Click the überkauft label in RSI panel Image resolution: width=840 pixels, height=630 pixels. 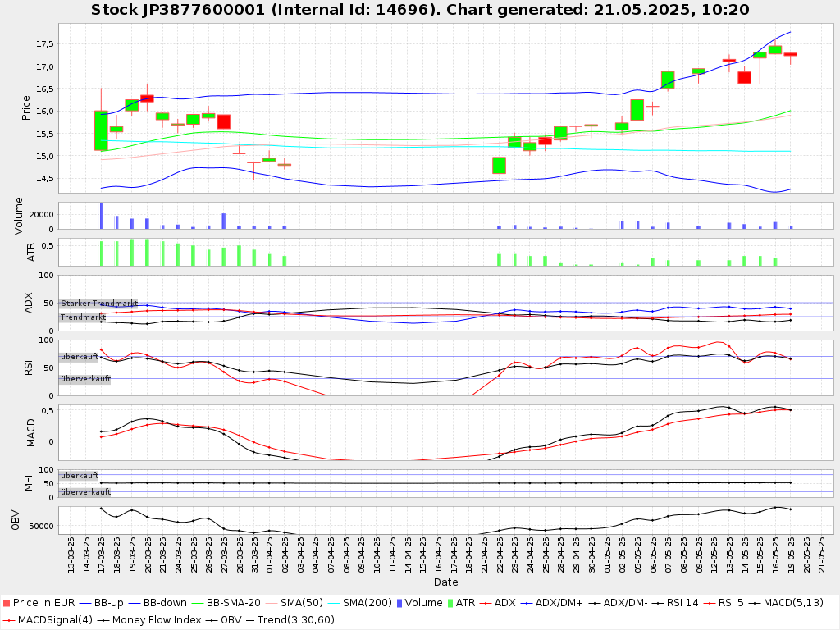(x=80, y=356)
